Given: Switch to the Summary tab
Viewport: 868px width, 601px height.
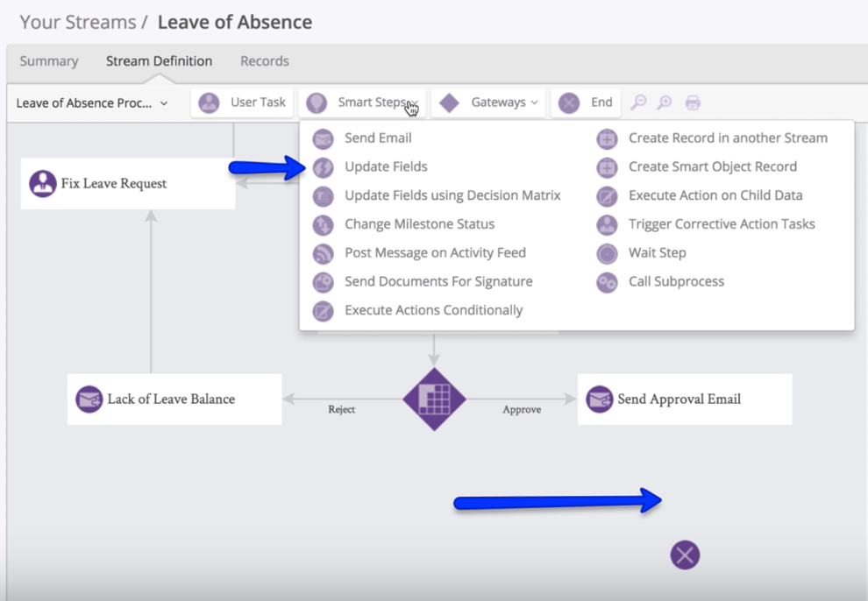Looking at the screenshot, I should click(48, 60).
